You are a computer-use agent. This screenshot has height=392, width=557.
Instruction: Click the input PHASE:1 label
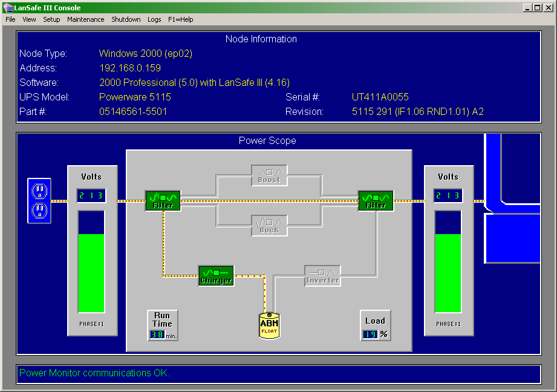[x=91, y=324]
